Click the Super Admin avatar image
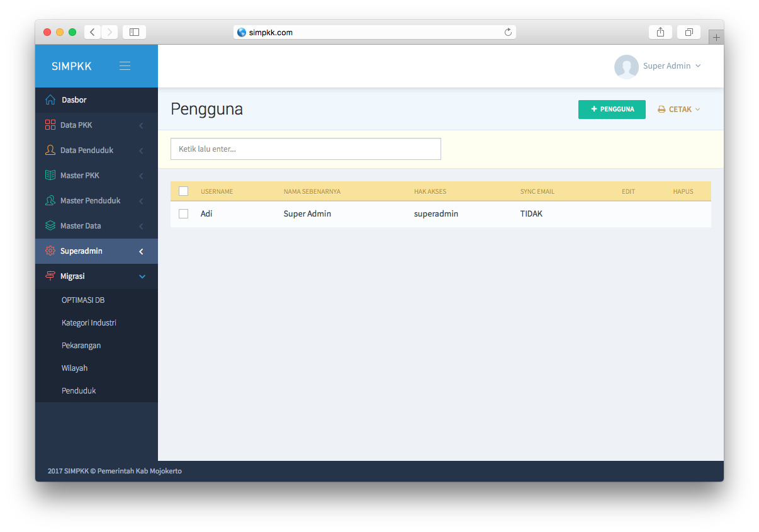Screen dimensions: 759x532 click(x=626, y=66)
